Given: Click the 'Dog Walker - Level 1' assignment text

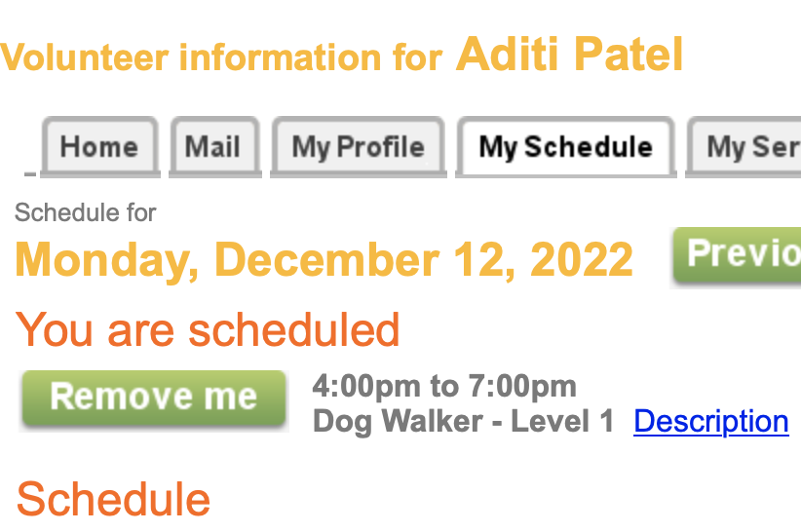Looking at the screenshot, I should tap(464, 421).
